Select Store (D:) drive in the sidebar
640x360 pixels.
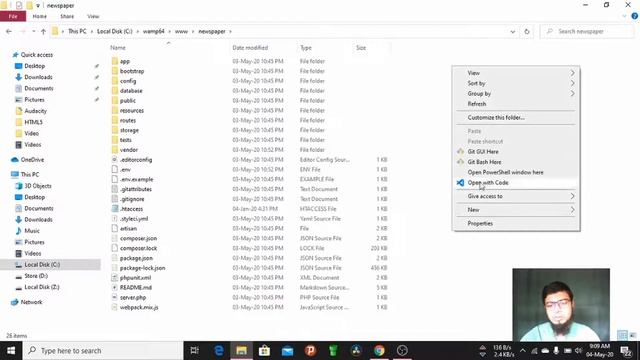coord(36,276)
